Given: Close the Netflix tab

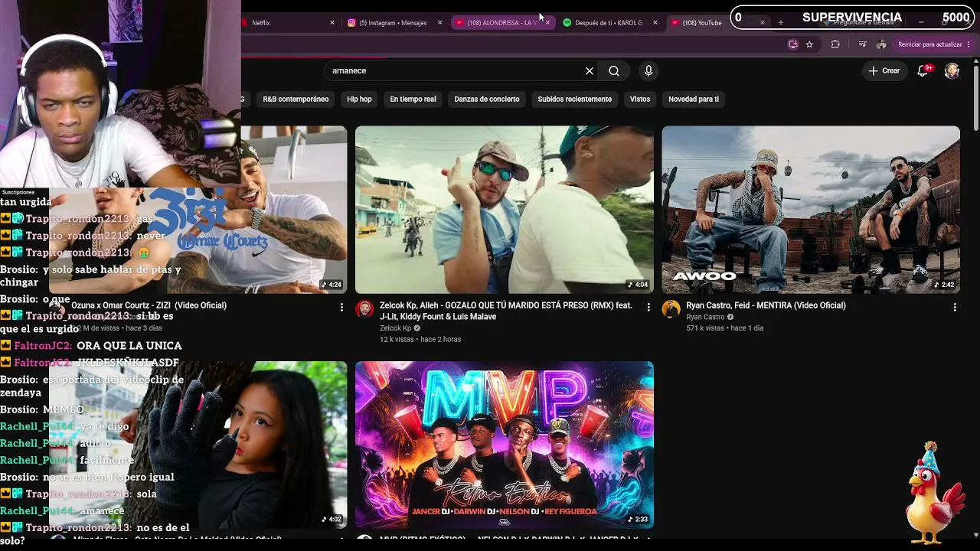Looking at the screenshot, I should [x=332, y=23].
